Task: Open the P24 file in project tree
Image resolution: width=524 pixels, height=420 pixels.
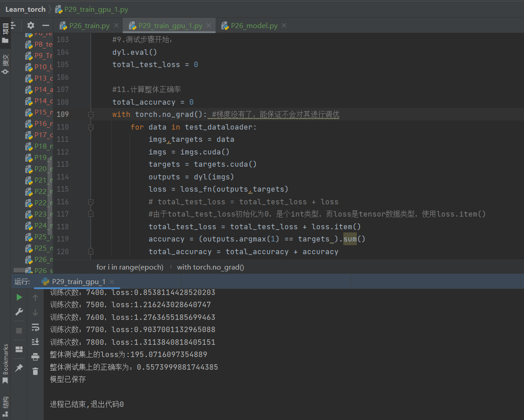Action: 39,225
